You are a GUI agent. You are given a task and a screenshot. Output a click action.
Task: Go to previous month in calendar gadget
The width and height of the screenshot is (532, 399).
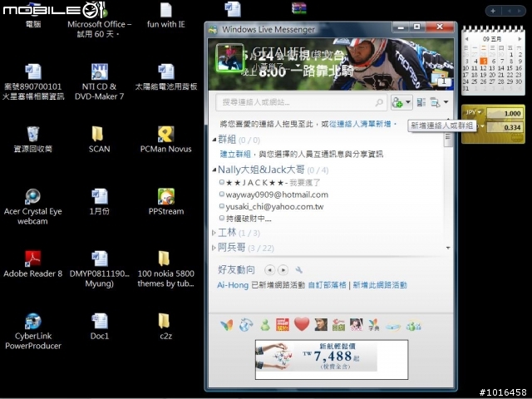[466, 39]
